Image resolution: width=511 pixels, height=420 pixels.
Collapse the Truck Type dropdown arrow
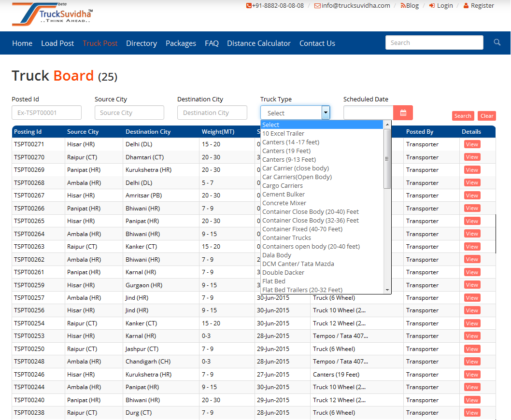click(x=326, y=113)
